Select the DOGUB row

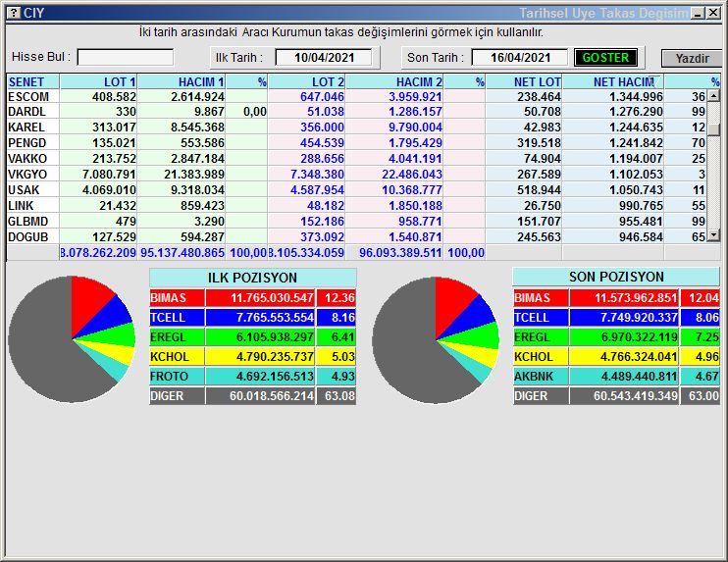356,236
